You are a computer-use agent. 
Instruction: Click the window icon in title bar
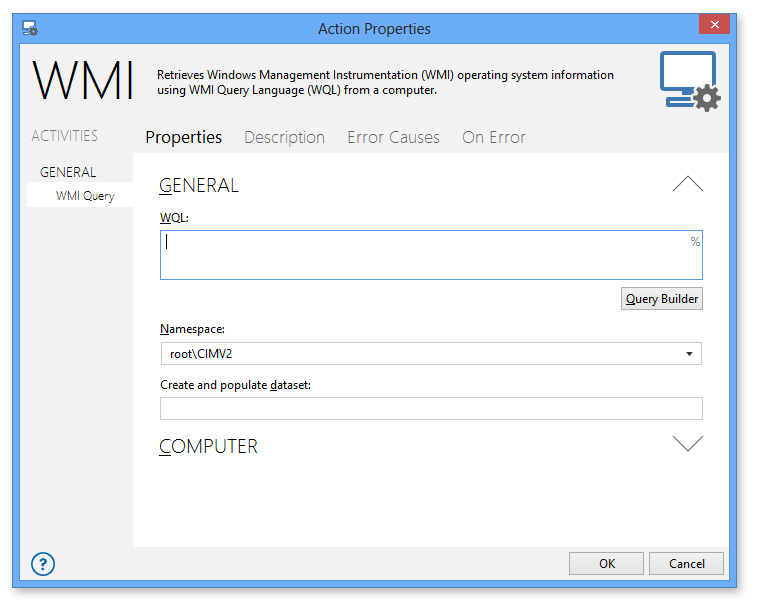(x=30, y=28)
